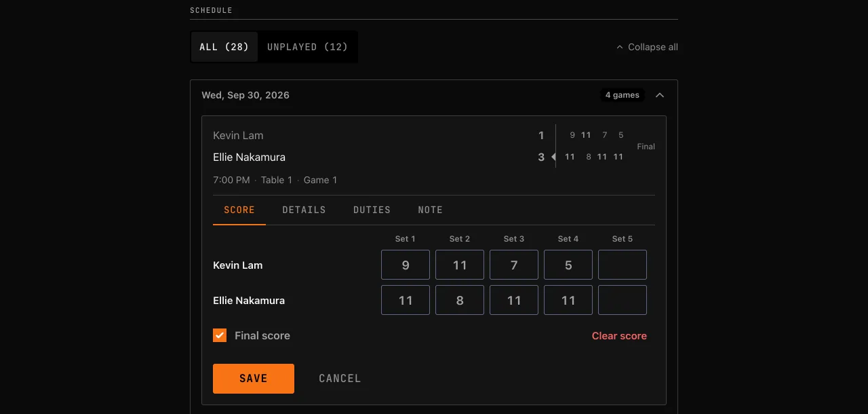This screenshot has width=868, height=414.
Task: Filter schedule to Unplayed (12)
Action: 307,47
